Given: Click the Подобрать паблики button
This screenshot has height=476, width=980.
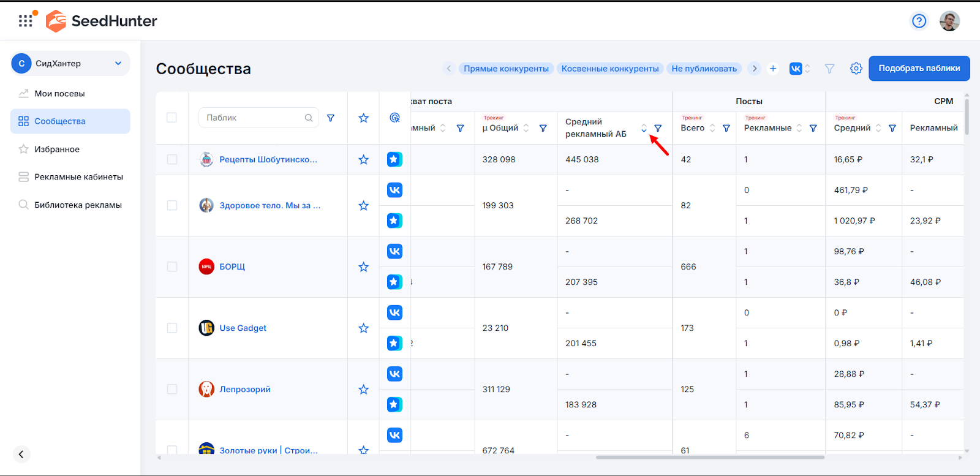Looking at the screenshot, I should (919, 69).
